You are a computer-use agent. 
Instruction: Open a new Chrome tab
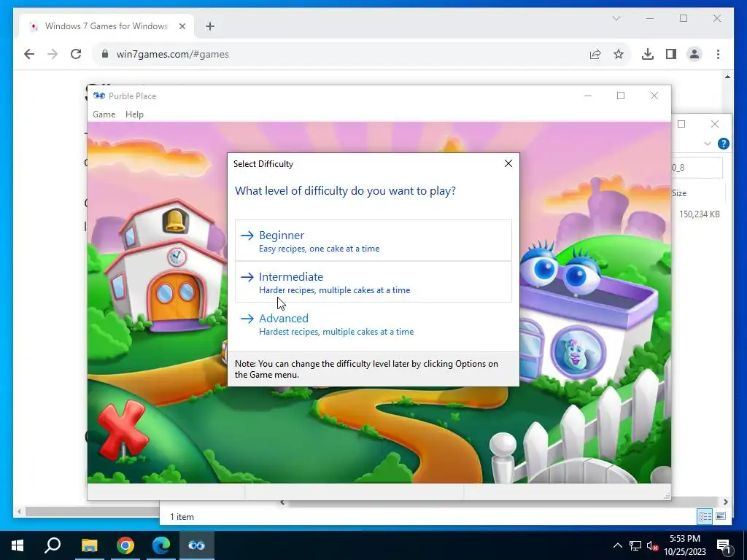point(210,26)
